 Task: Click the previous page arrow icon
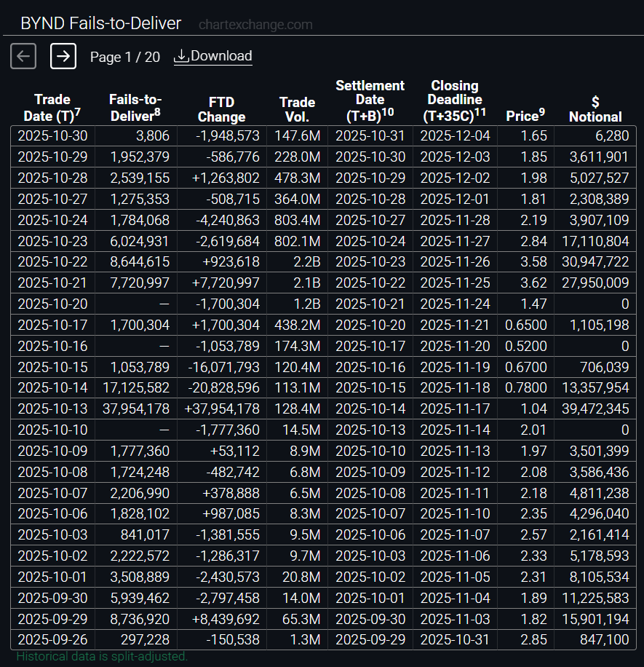pyautogui.click(x=23, y=55)
